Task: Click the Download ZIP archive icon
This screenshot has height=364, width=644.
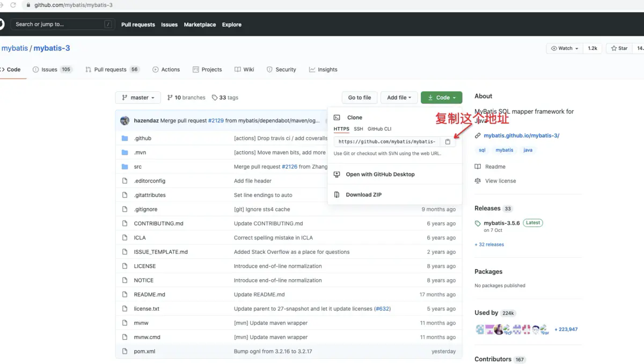Action: (337, 195)
